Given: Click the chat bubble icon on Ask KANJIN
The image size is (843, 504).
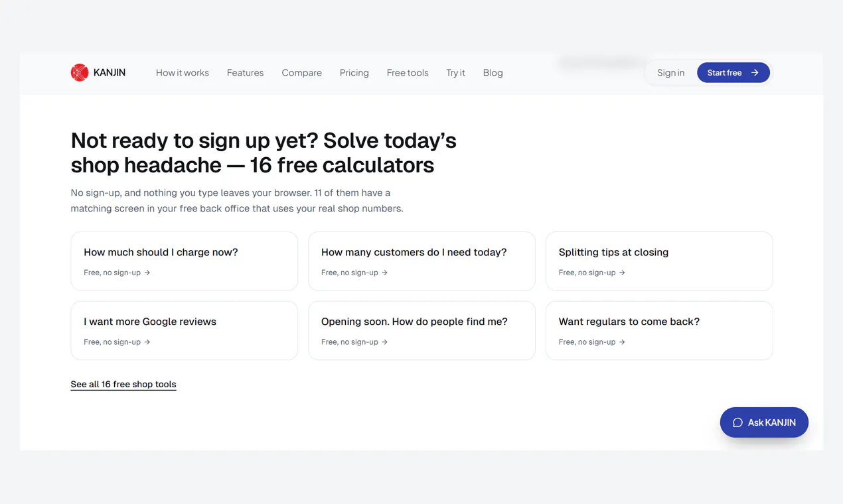Looking at the screenshot, I should click(x=737, y=422).
